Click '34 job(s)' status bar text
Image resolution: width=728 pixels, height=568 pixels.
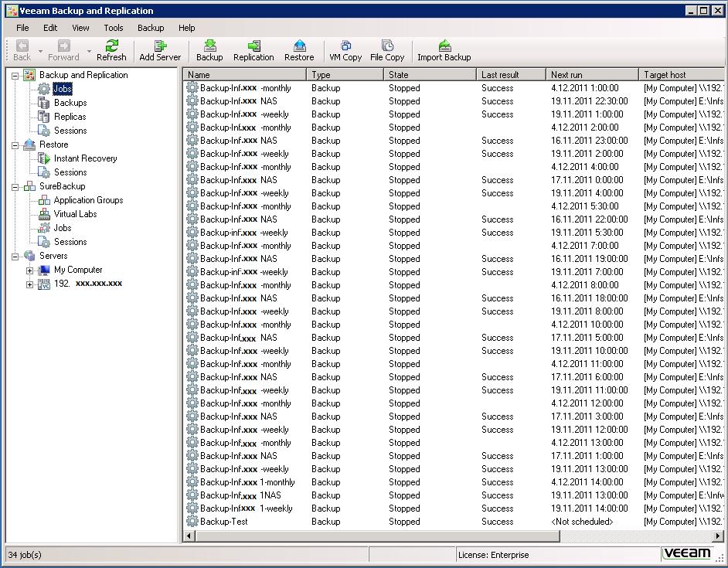coord(25,555)
